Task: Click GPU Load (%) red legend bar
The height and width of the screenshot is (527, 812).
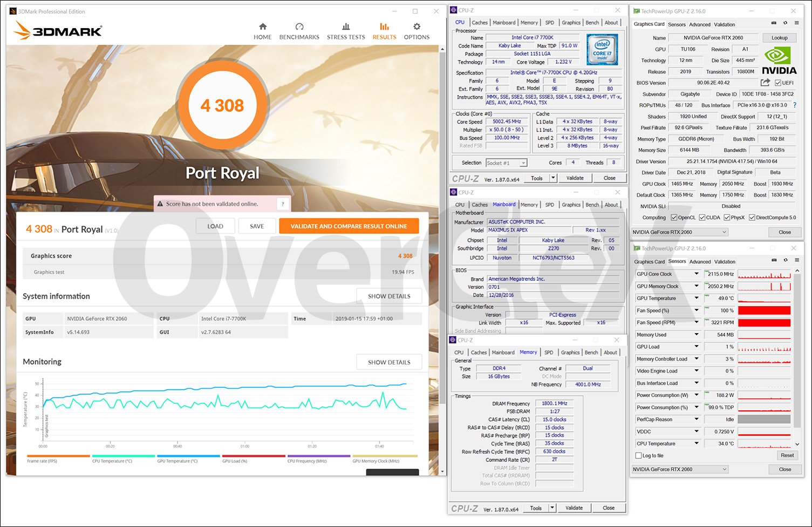Action: (x=254, y=456)
